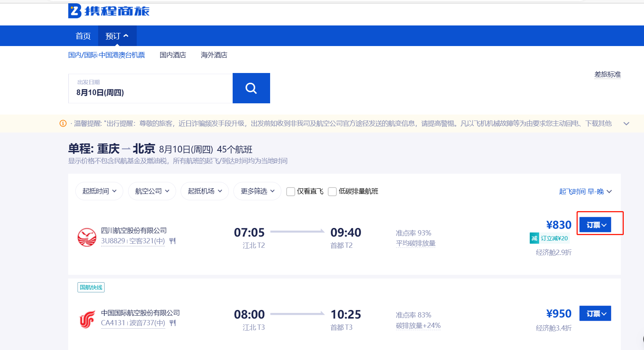Go to the 首页 tab
The height and width of the screenshot is (350, 644).
pyautogui.click(x=83, y=36)
